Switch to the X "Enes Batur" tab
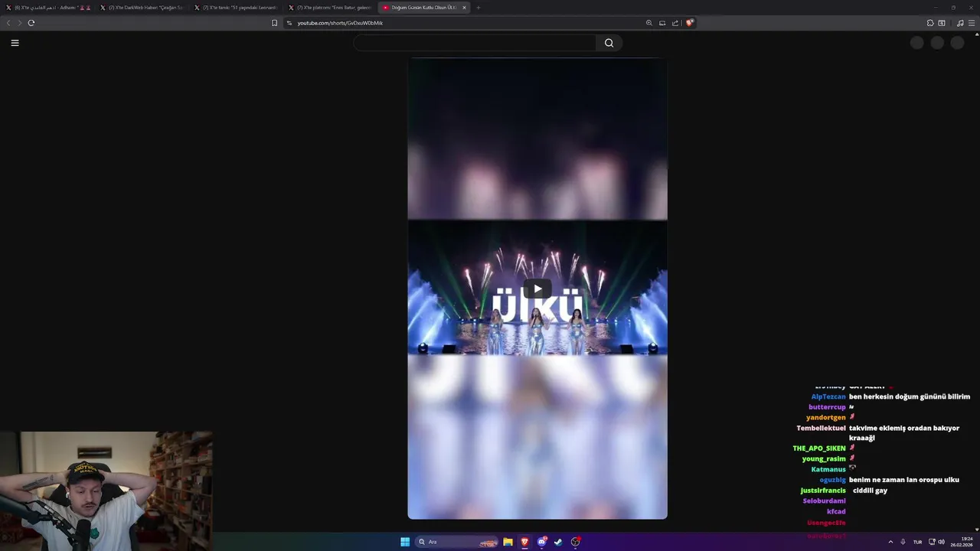This screenshot has width=980, height=551. coord(331,8)
